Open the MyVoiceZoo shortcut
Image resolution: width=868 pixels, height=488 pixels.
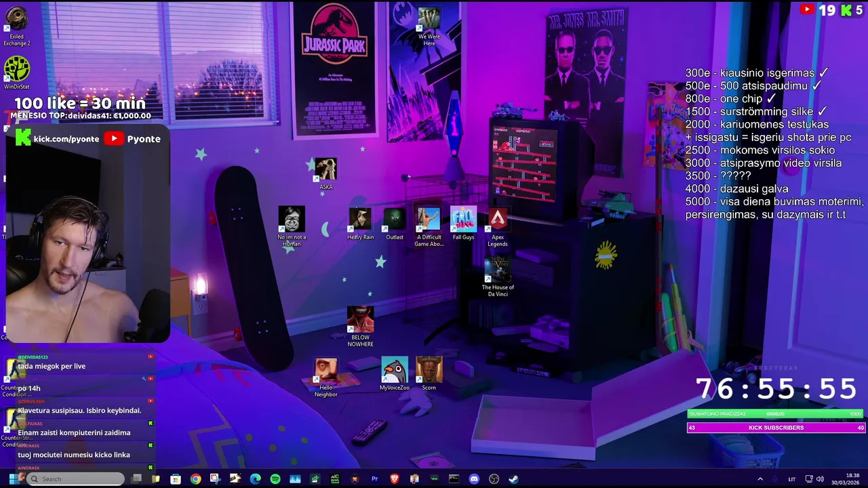(x=395, y=375)
